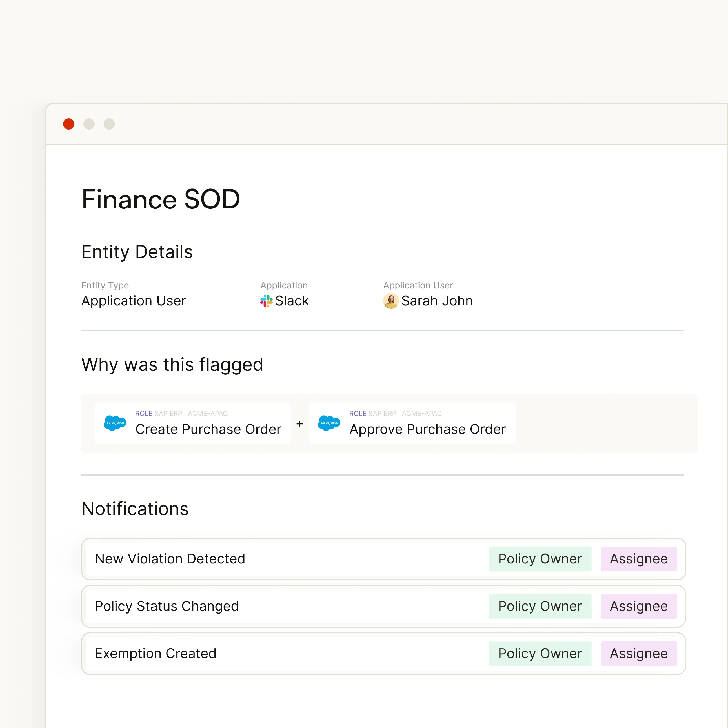728x728 pixels.
Task: Open the Entity Type field showing Application User
Action: 133,301
